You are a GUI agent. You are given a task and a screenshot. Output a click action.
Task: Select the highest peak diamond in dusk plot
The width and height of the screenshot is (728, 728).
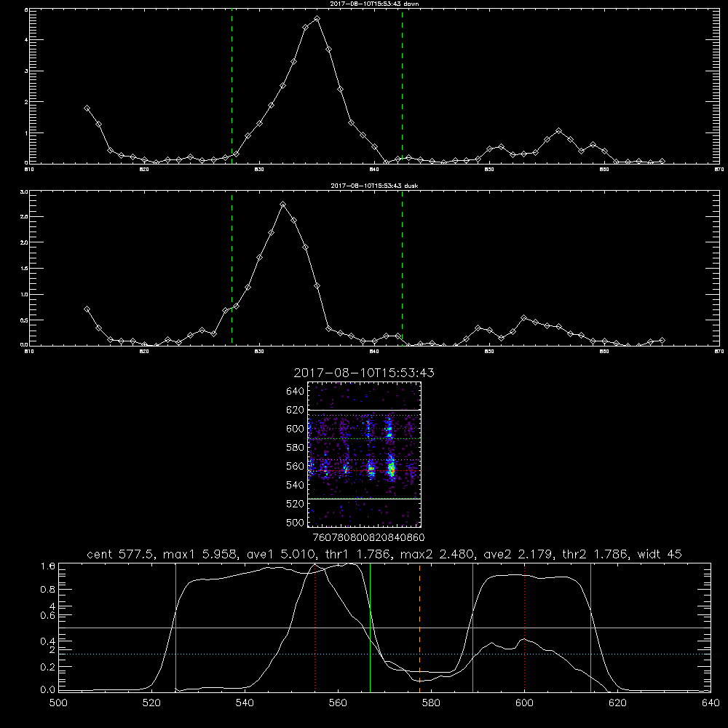pos(282,205)
